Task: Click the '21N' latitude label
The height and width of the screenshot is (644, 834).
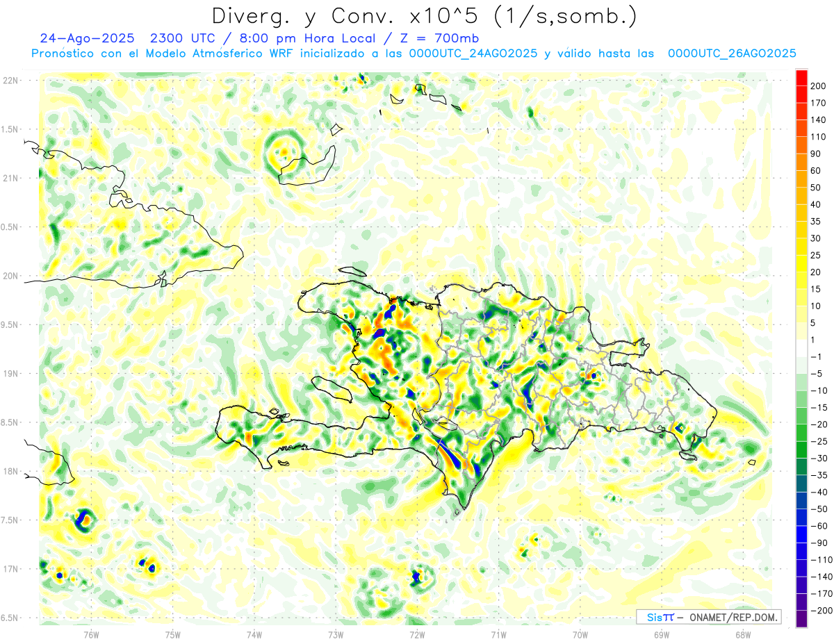Action: (10, 179)
